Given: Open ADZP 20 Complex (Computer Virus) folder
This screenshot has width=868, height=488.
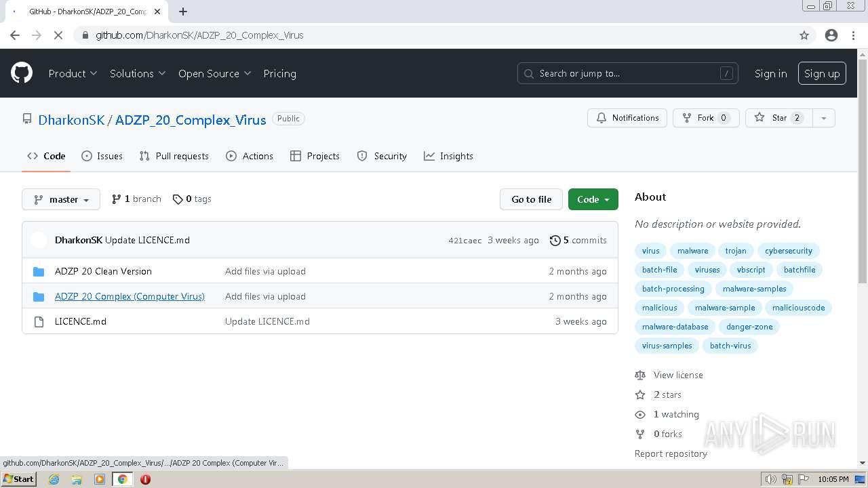Looking at the screenshot, I should click(130, 296).
